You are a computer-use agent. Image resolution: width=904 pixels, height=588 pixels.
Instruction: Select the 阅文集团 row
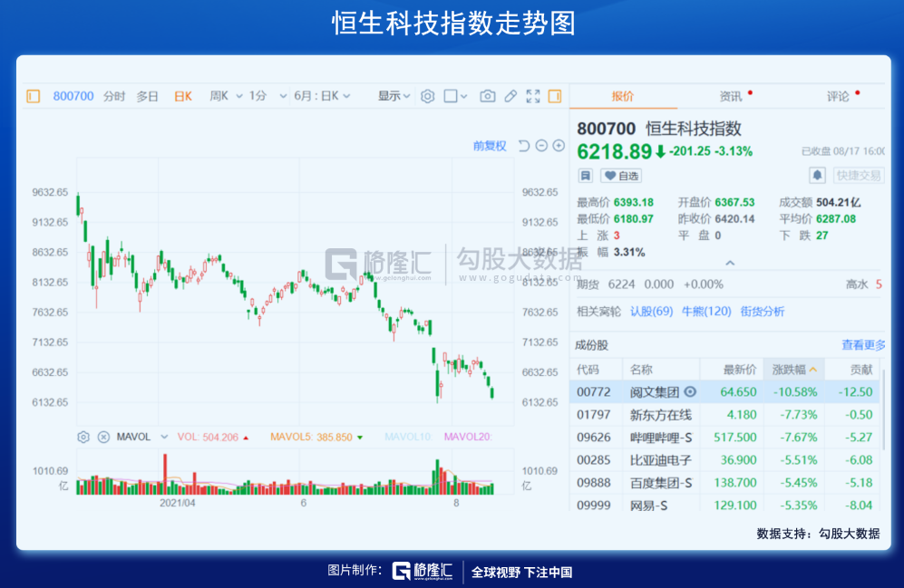[x=724, y=391]
